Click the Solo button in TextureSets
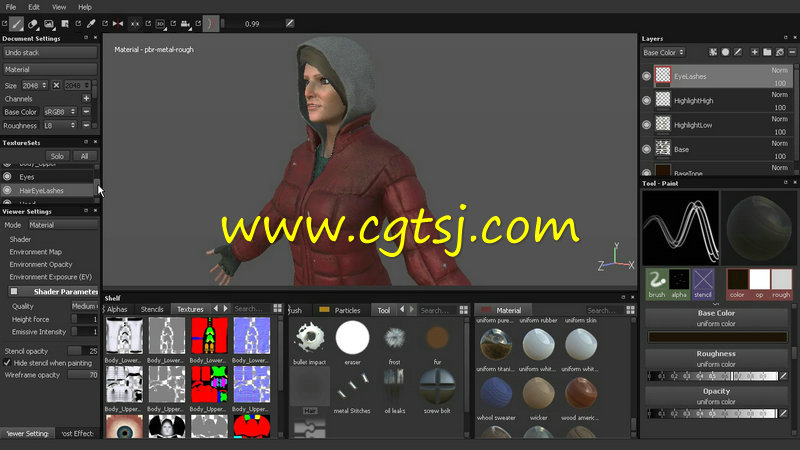This screenshot has width=800, height=450. pos(57,156)
